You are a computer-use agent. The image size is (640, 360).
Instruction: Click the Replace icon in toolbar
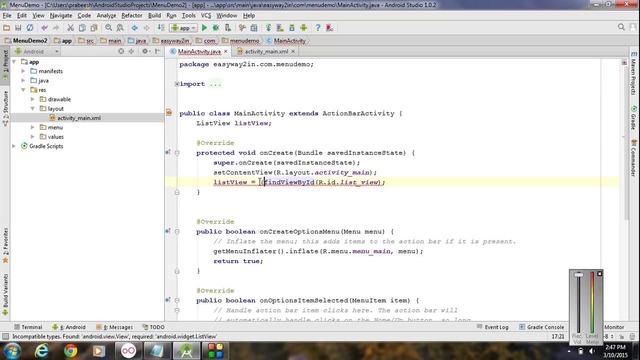click(120, 28)
